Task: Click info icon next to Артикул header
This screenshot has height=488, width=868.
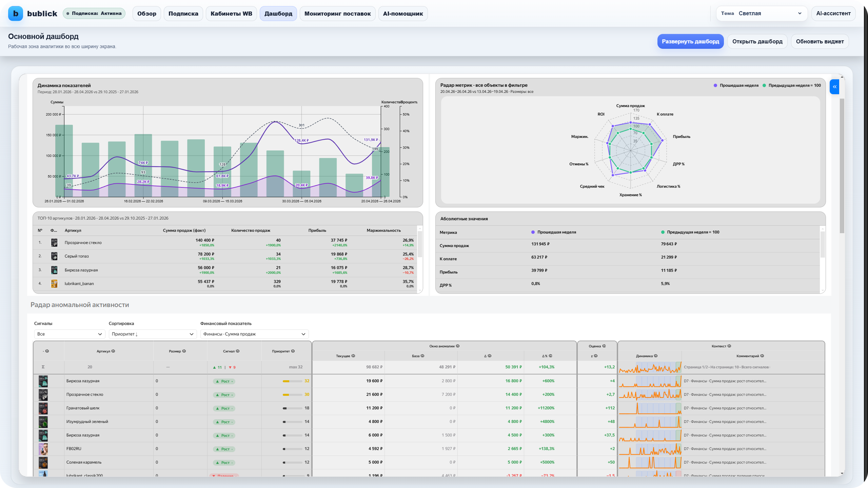Action: pos(113,351)
